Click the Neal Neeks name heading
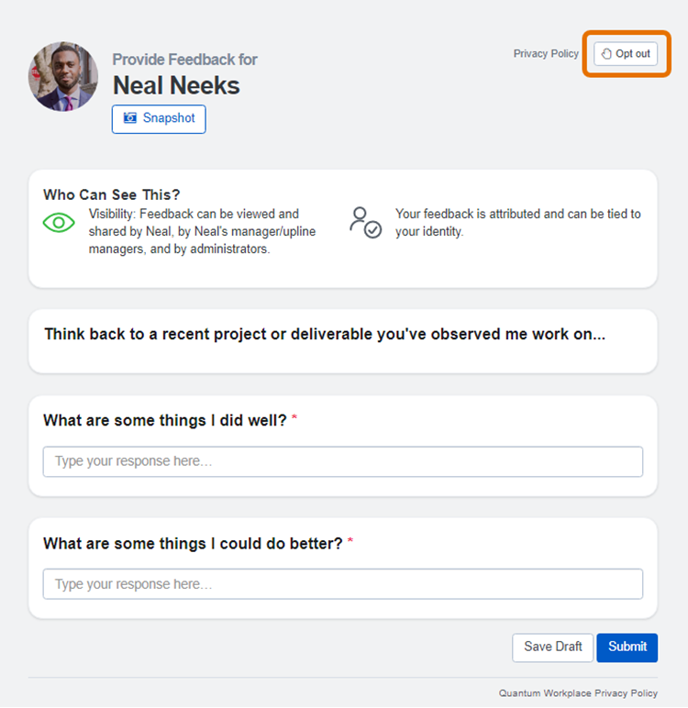The image size is (688, 708). point(176,85)
